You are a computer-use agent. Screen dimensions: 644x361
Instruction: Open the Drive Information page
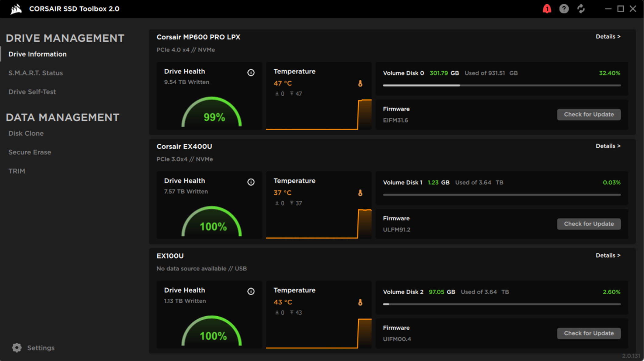37,54
